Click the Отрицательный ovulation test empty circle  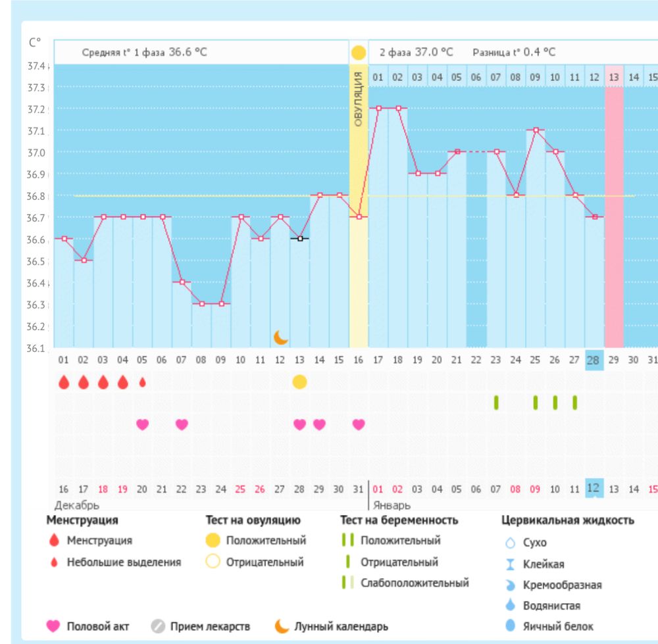(213, 562)
